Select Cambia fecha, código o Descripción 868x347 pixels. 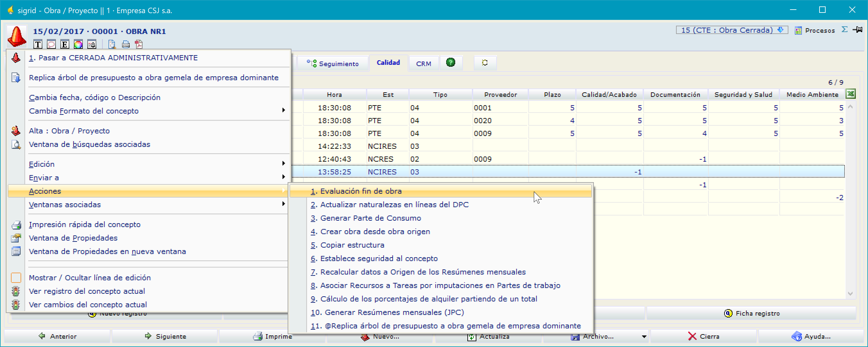coord(148,97)
